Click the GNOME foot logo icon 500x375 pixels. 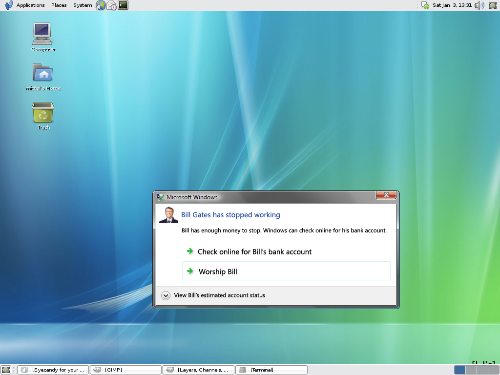click(x=8, y=5)
